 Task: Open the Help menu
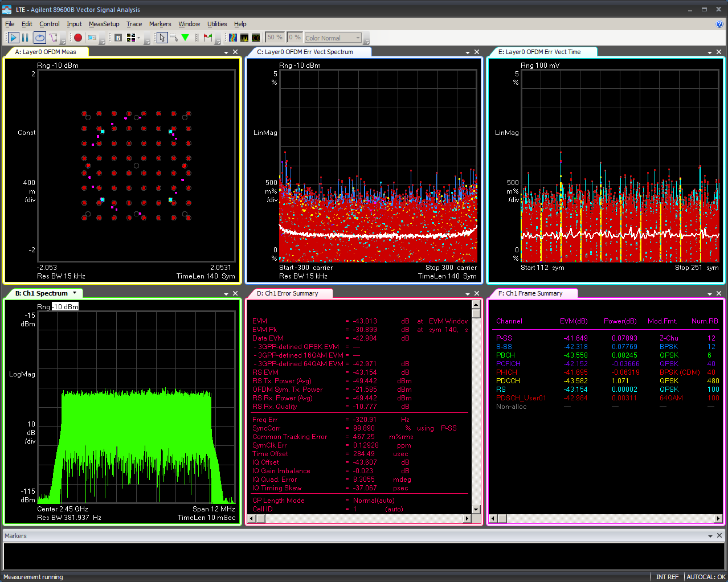pyautogui.click(x=240, y=24)
